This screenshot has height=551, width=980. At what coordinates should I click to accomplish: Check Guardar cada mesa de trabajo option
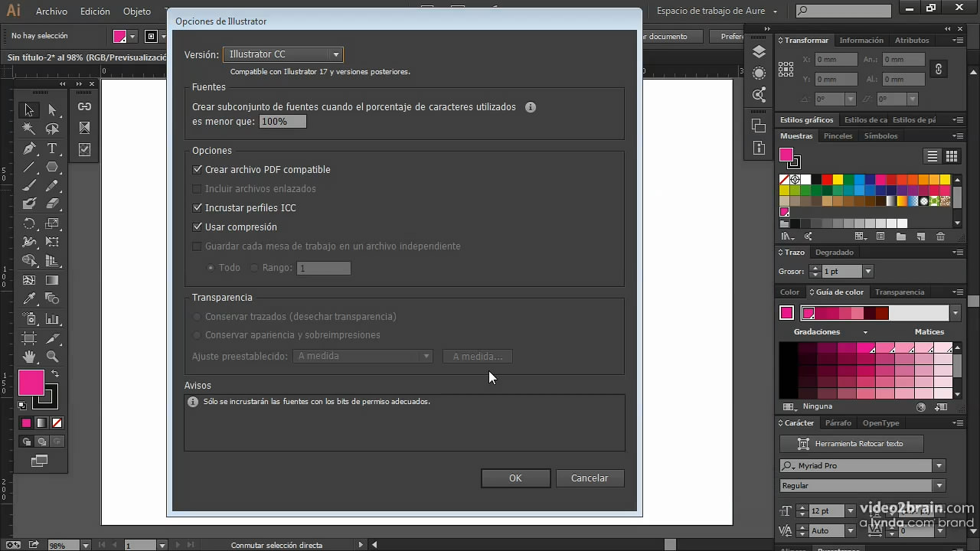click(x=198, y=246)
